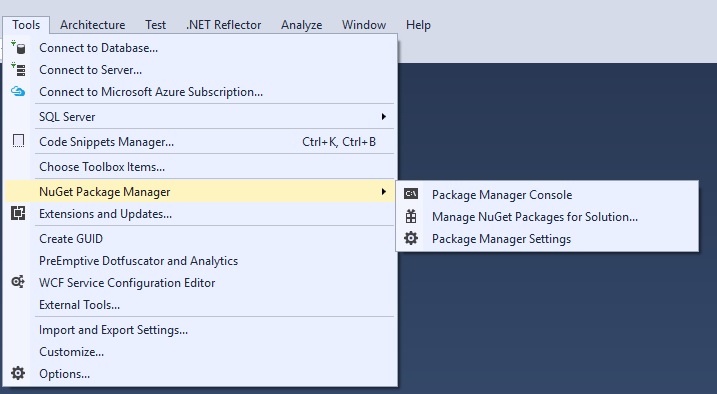Click the Package Manager Console icon

click(411, 194)
